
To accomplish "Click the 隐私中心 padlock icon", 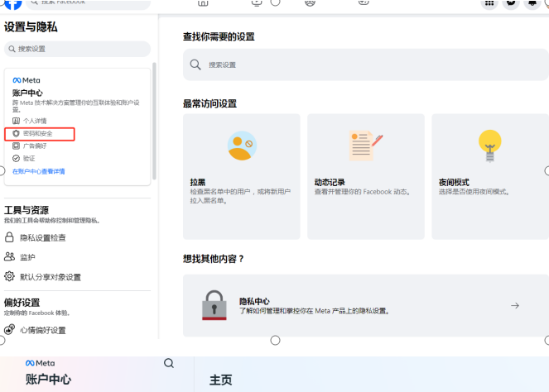I will click(214, 305).
